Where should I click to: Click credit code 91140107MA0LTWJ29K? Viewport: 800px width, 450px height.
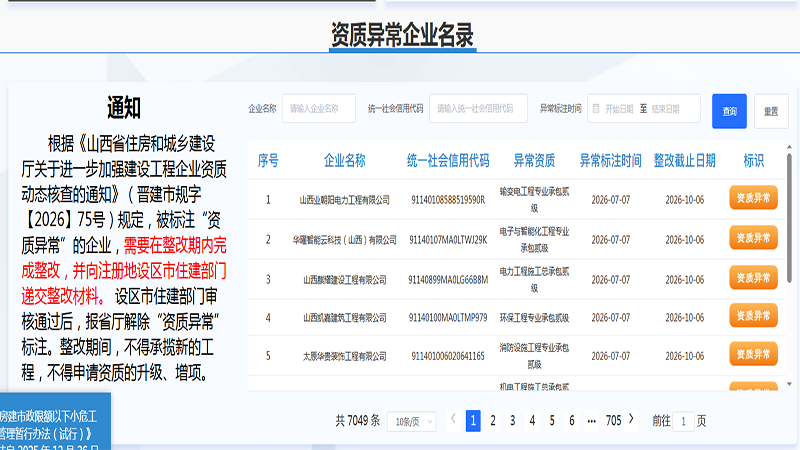[x=448, y=240]
